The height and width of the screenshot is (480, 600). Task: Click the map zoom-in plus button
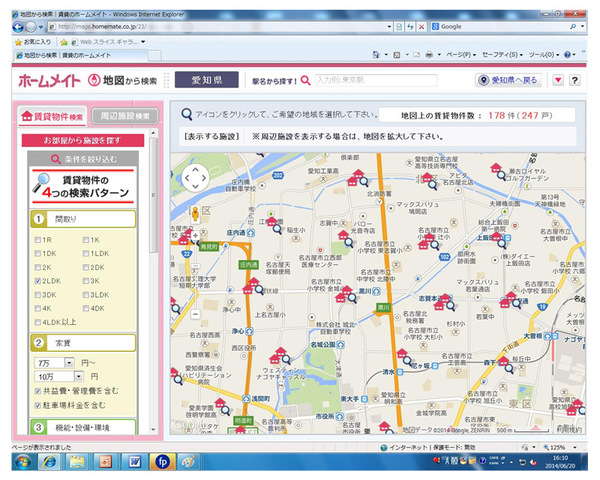coord(195,236)
